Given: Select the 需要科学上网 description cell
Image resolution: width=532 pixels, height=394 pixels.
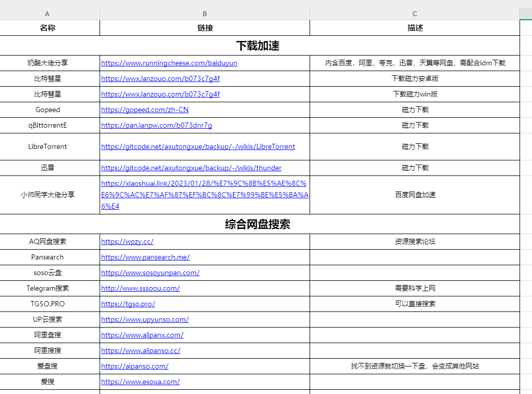Looking at the screenshot, I should tap(415, 289).
